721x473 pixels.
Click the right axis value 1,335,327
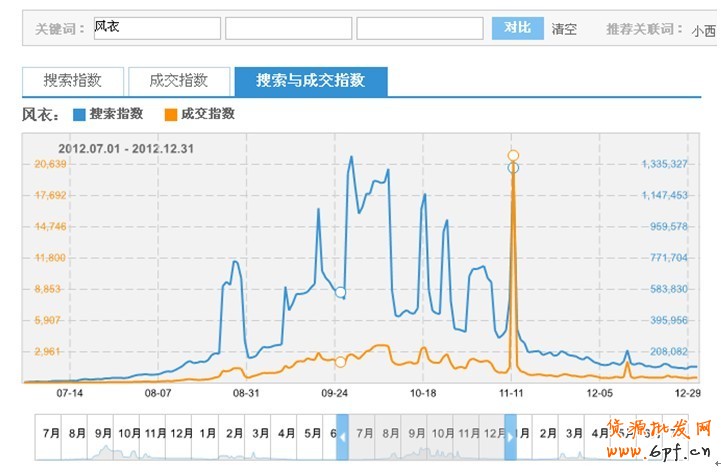tap(664, 164)
